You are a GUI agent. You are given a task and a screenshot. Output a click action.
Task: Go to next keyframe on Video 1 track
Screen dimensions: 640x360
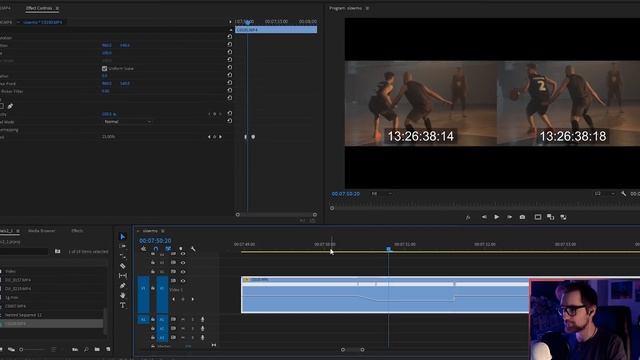tap(193, 299)
